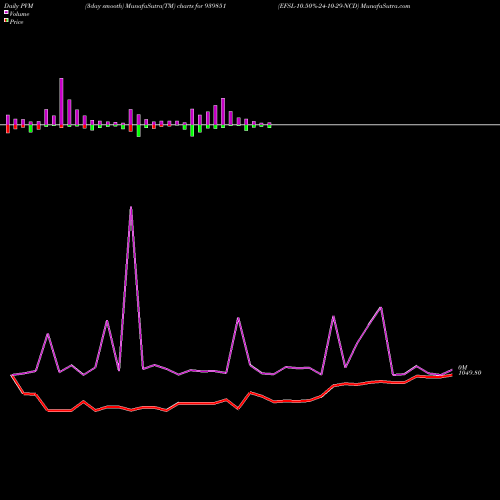Viewport: 500px width, 500px height.
Task: Click the right end of the red price line
Action: [x=452, y=375]
